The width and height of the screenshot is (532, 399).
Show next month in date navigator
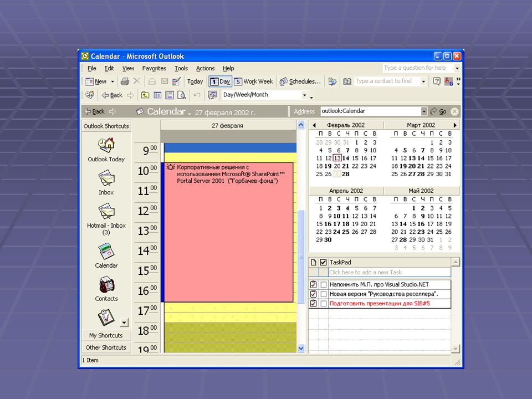pos(455,125)
